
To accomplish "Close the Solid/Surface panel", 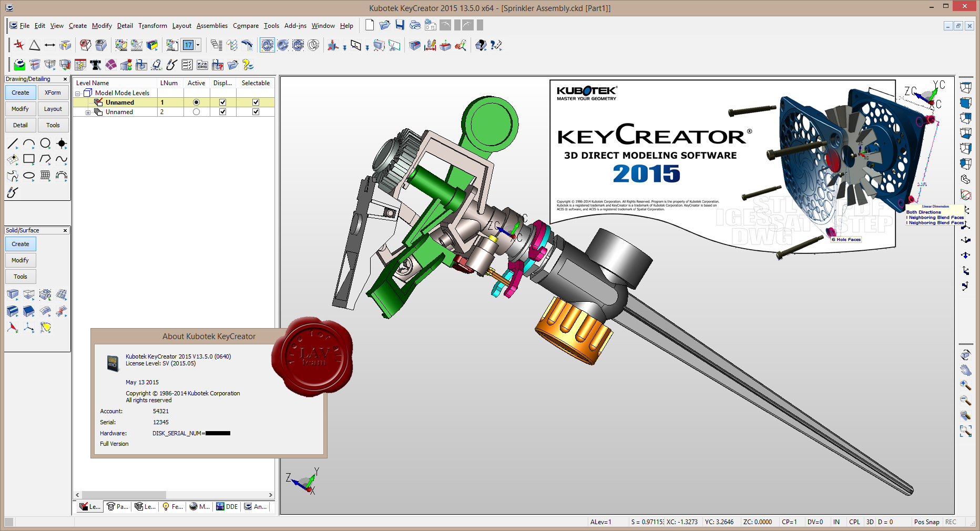I will pos(65,231).
